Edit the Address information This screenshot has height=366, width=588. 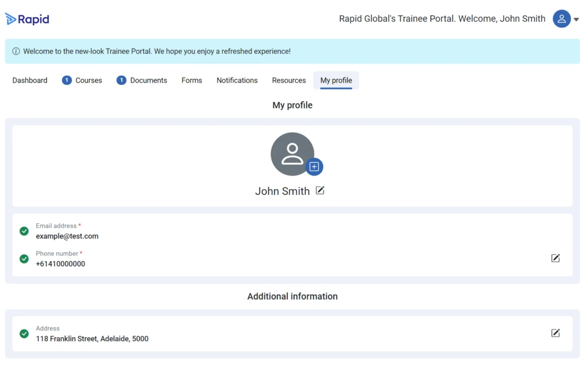pos(555,333)
